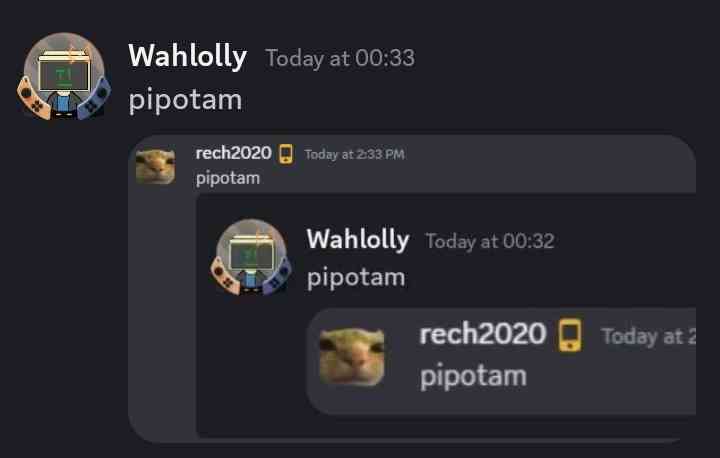Click the cut-off timestamp beside large rech2020

pyautogui.click(x=649, y=337)
